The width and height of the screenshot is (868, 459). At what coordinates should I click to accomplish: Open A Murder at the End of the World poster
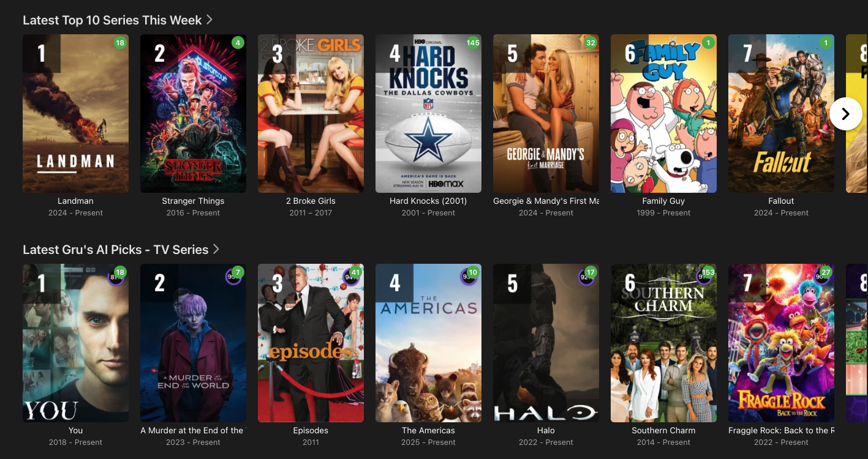click(193, 343)
